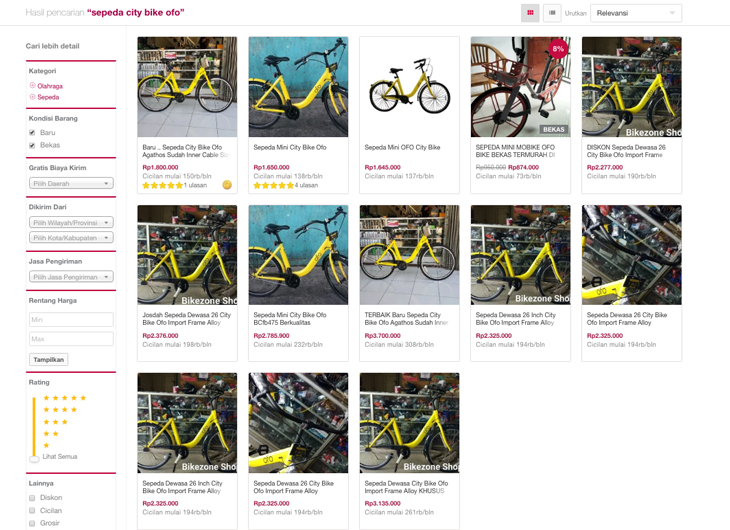Expand the Olahraga category plus icon
Screen dimensions: 730x530
(33, 86)
